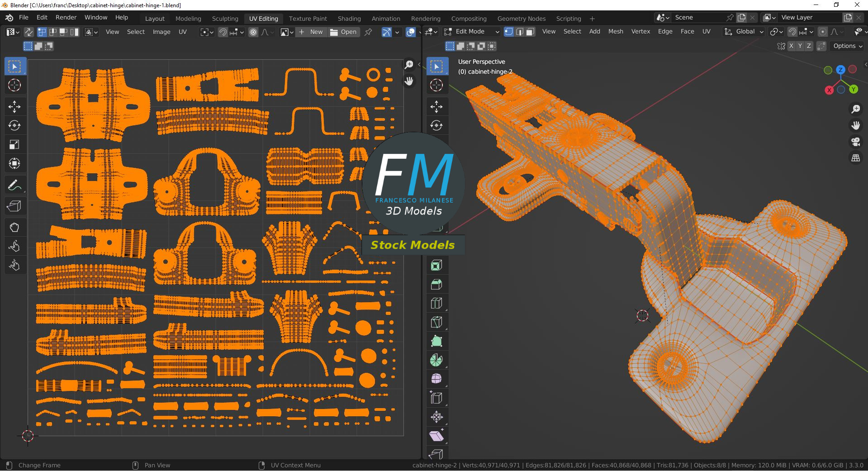Toggle proportional editing in the UV editor
Viewport: 868px width, 471px height.
[x=253, y=32]
